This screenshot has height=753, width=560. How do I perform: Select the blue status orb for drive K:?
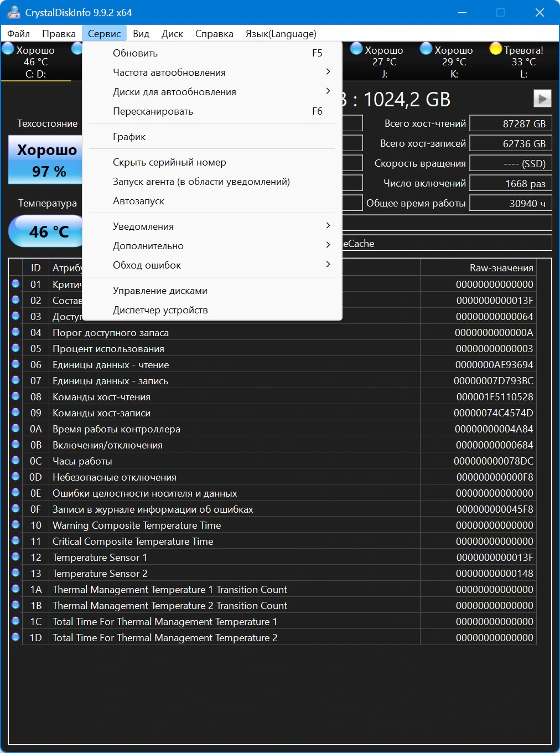click(426, 49)
